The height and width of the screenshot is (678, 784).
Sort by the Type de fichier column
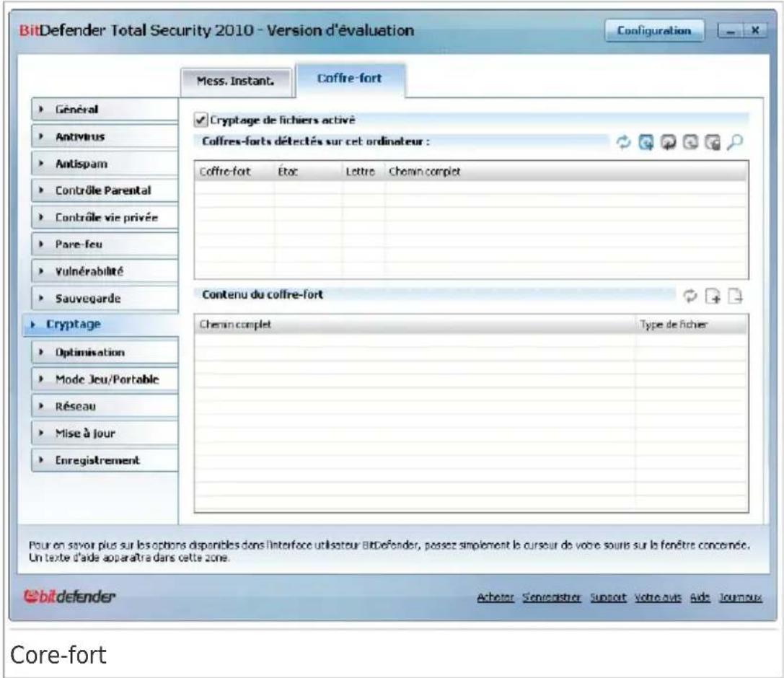(x=692, y=325)
